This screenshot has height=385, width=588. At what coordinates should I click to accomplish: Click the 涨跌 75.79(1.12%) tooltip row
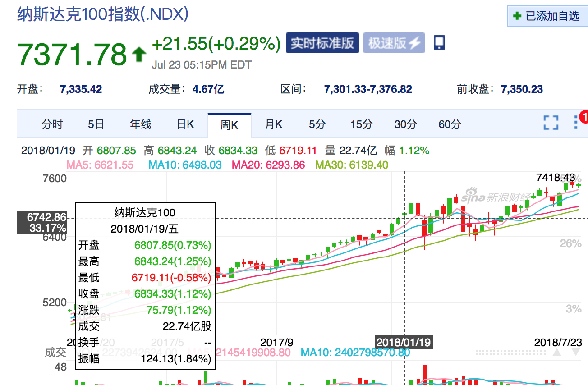pyautogui.click(x=145, y=310)
